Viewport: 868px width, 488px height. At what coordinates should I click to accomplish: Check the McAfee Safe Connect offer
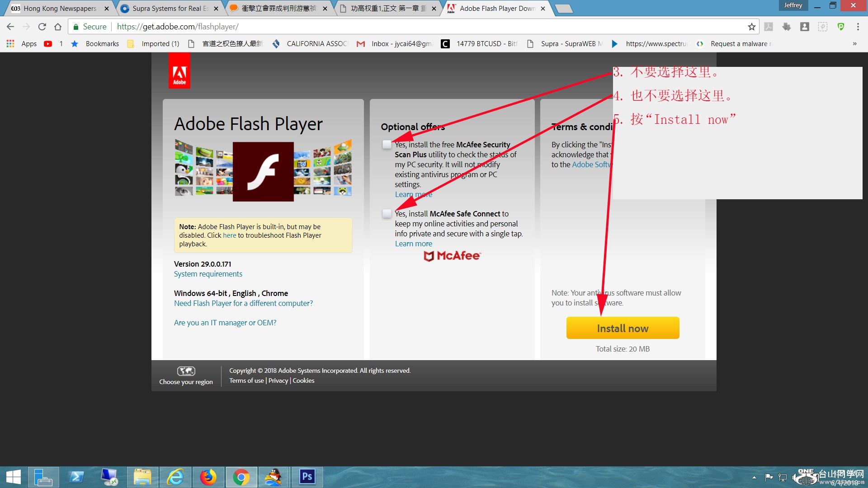click(x=387, y=214)
